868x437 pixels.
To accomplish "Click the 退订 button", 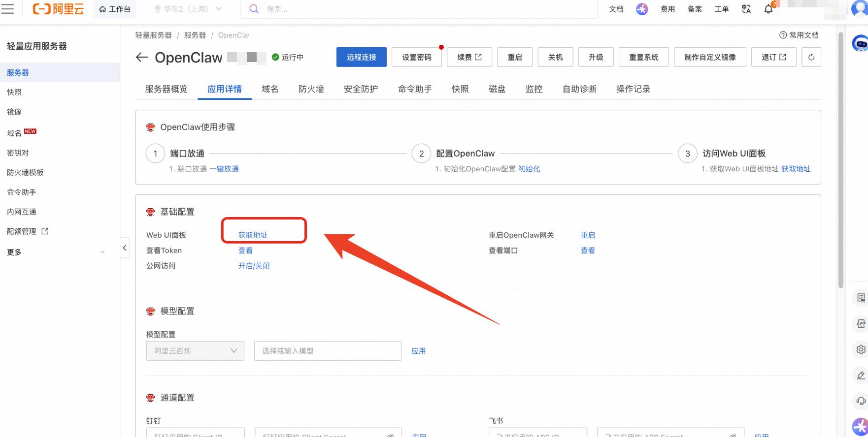I will click(774, 57).
